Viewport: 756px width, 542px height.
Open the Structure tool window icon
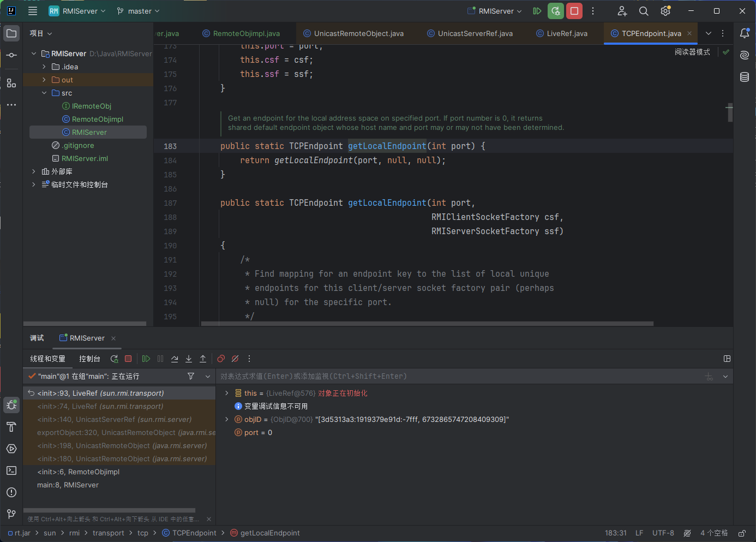[11, 83]
